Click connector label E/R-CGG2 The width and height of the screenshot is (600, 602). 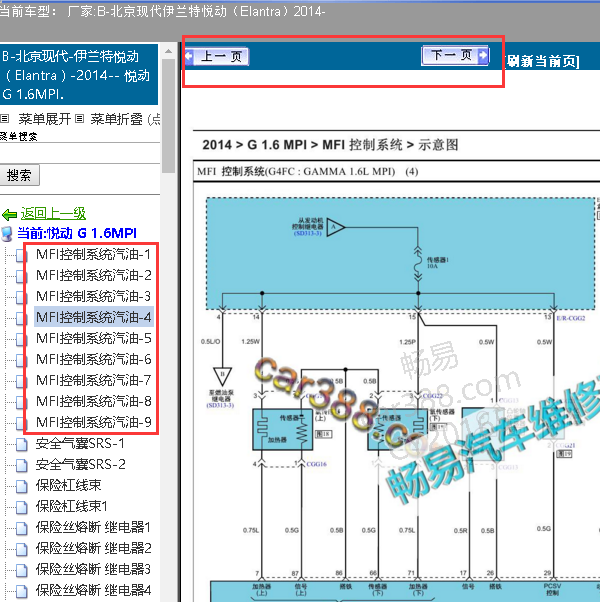coord(570,318)
